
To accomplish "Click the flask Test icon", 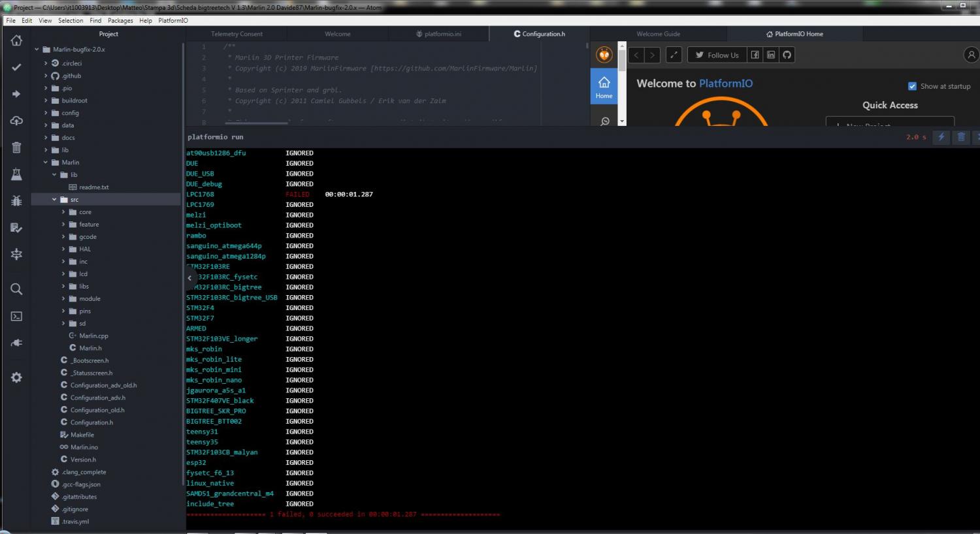I will (x=16, y=174).
